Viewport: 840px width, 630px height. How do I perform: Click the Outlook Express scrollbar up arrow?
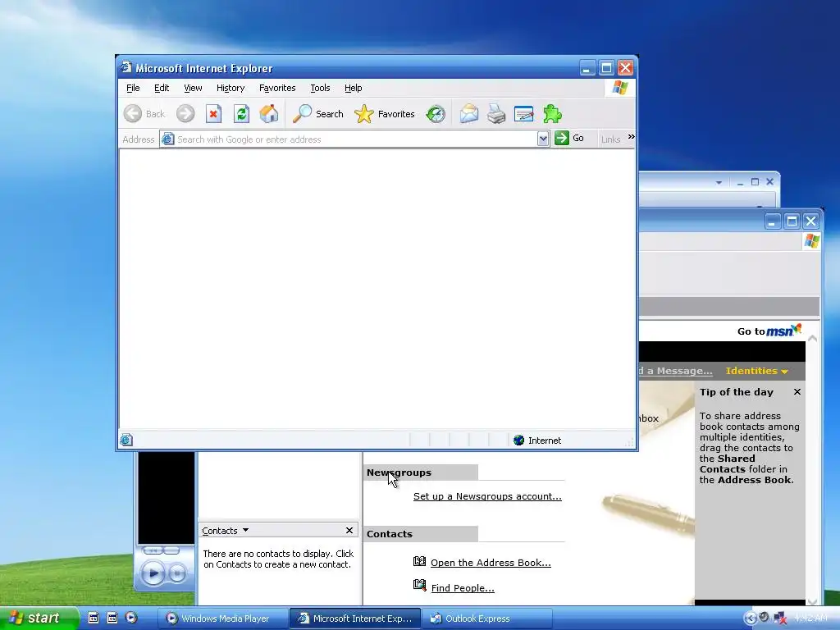pos(813,339)
